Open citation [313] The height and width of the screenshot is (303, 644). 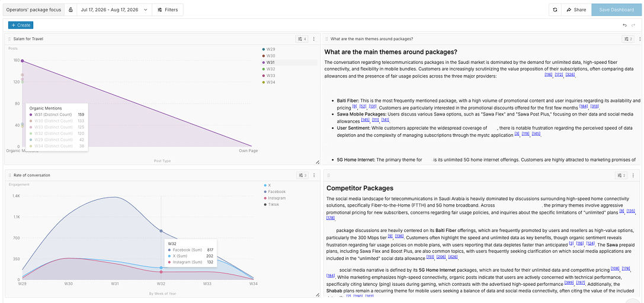click(594, 106)
